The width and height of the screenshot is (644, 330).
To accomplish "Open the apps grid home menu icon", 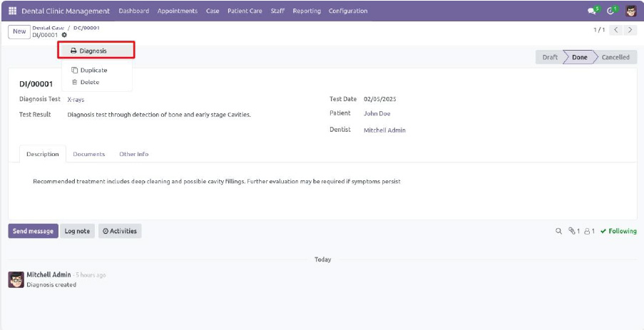I will coord(12,11).
